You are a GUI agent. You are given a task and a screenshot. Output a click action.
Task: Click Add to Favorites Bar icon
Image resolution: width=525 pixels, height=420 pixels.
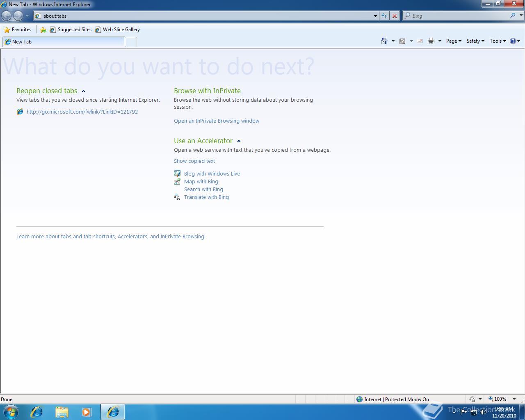tap(43, 30)
